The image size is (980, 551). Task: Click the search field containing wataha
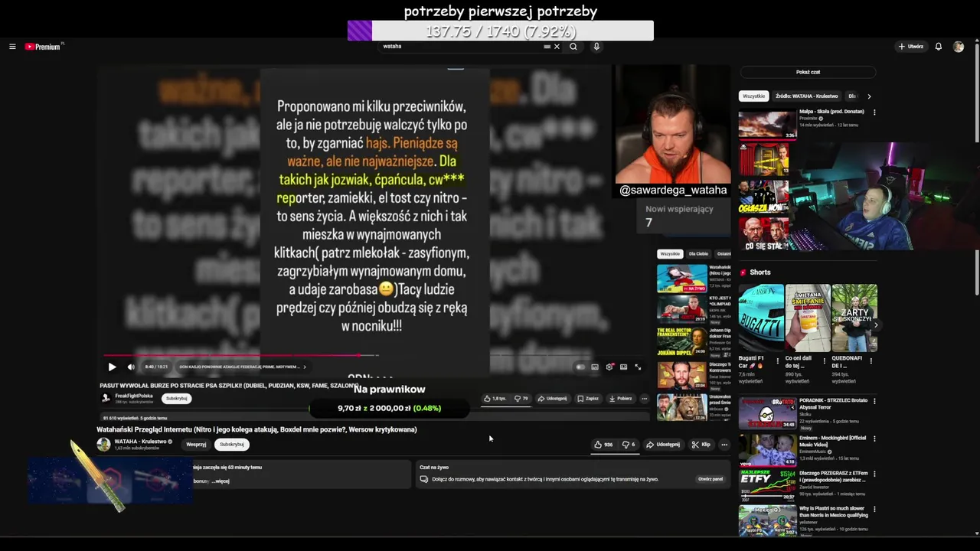click(x=459, y=47)
